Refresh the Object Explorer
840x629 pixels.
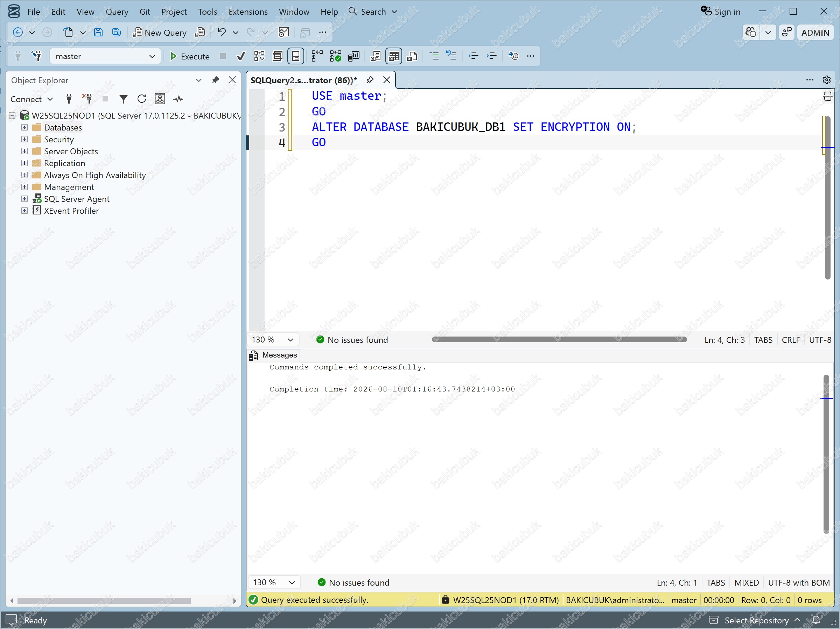tap(142, 99)
